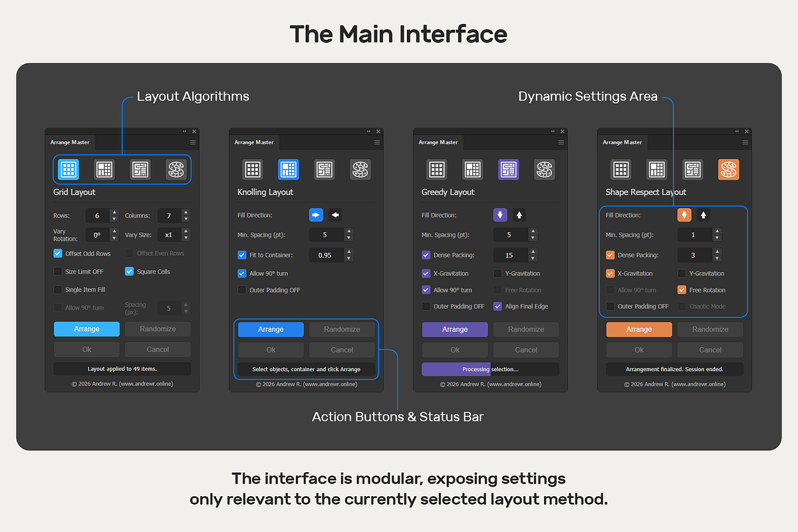
Task: Click Dense Packing field showing 15
Action: coord(511,255)
